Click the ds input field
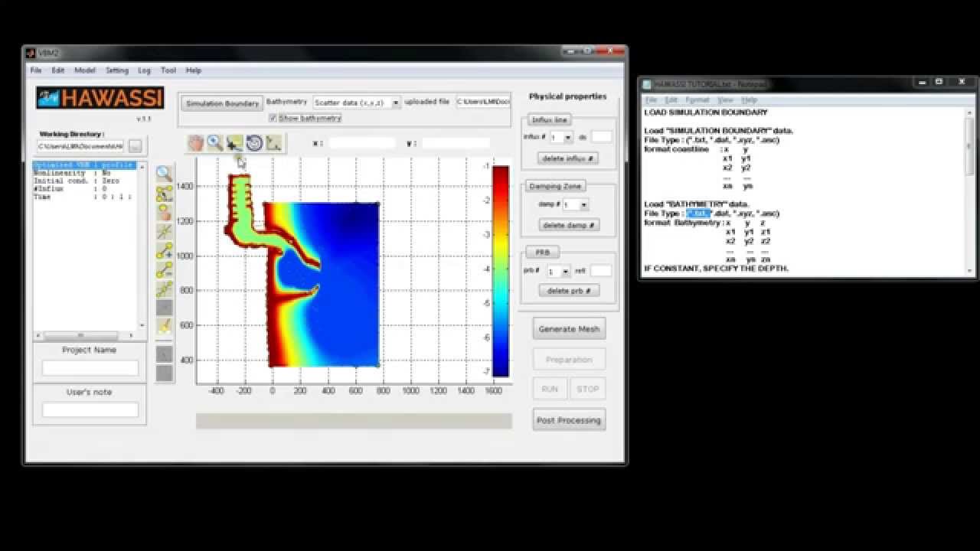The height and width of the screenshot is (551, 980). 602,137
